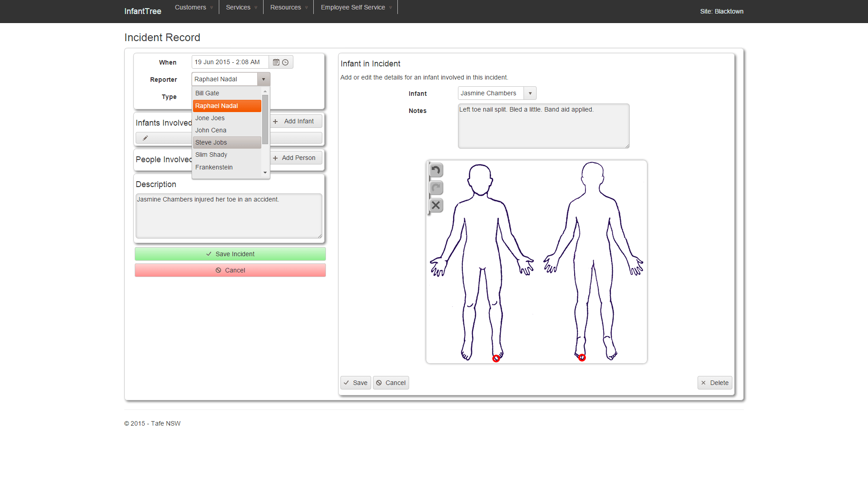This screenshot has width=868, height=488.
Task: Open the calendar date picker icon
Action: (276, 62)
